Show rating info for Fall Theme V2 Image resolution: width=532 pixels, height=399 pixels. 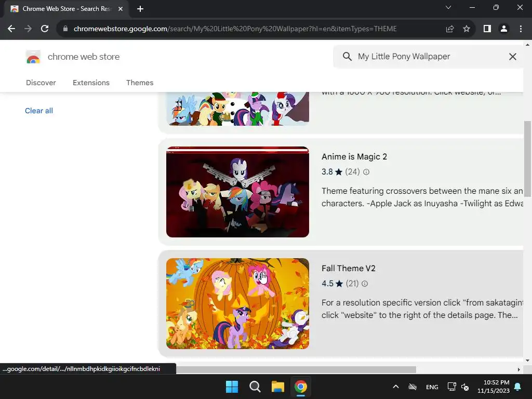[x=365, y=284]
